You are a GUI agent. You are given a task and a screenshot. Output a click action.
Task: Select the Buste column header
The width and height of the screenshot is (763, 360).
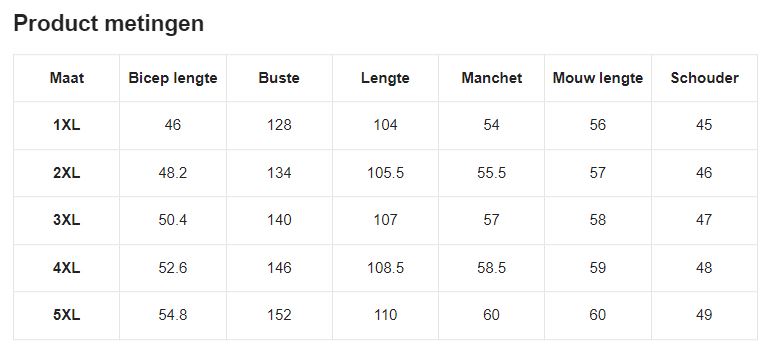[279, 78]
